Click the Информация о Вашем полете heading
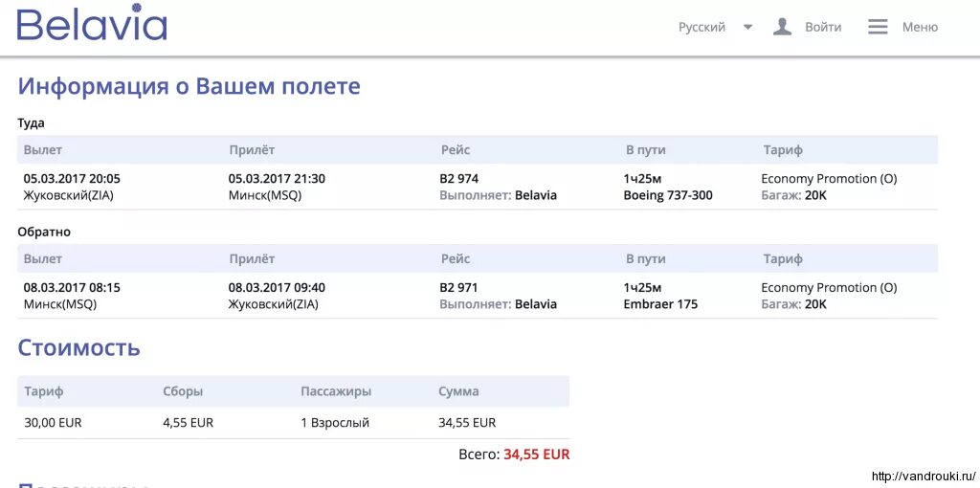This screenshot has height=488, width=980. (189, 86)
